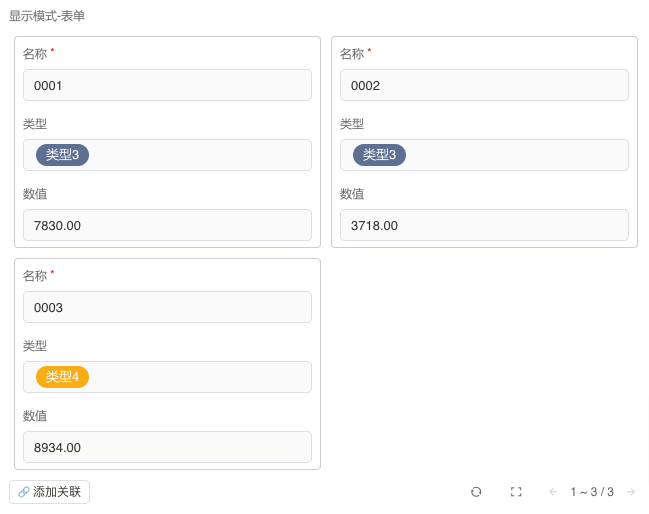Go to previous page arrow
Viewport: 649px width, 514px height.
553,492
